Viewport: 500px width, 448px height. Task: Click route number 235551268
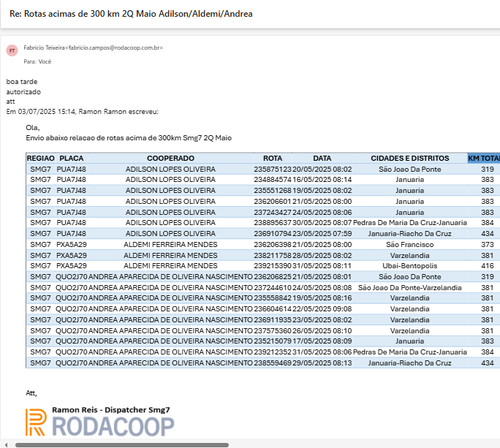[x=273, y=191]
